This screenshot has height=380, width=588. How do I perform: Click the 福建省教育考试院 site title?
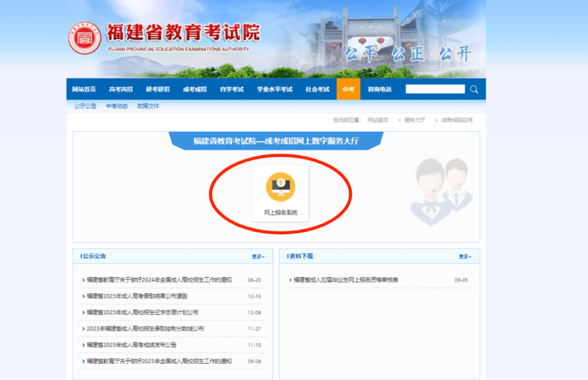[x=183, y=32]
